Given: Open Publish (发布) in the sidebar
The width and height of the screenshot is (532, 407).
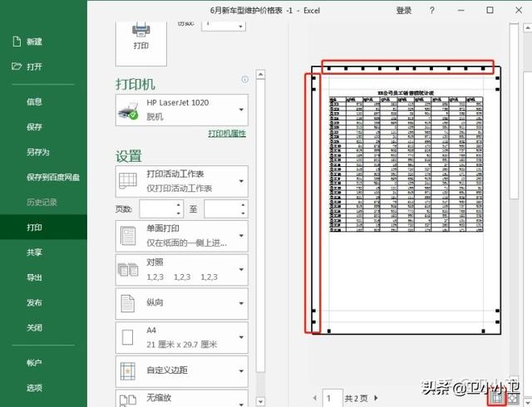Looking at the screenshot, I should coord(34,302).
